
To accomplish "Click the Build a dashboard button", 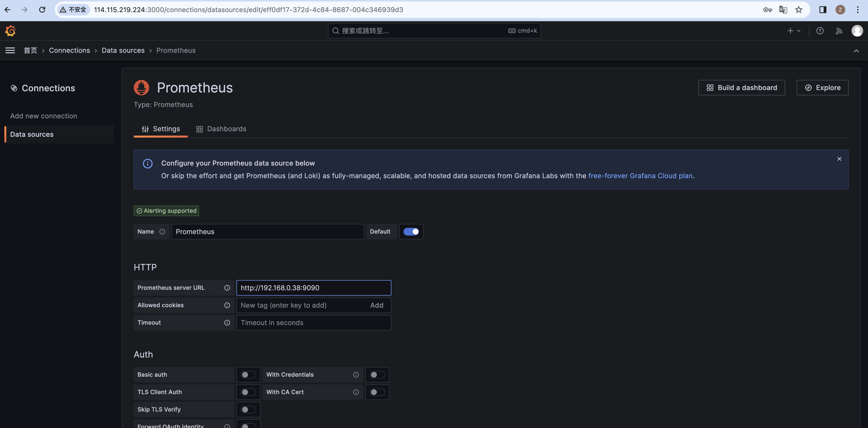I will click(741, 88).
